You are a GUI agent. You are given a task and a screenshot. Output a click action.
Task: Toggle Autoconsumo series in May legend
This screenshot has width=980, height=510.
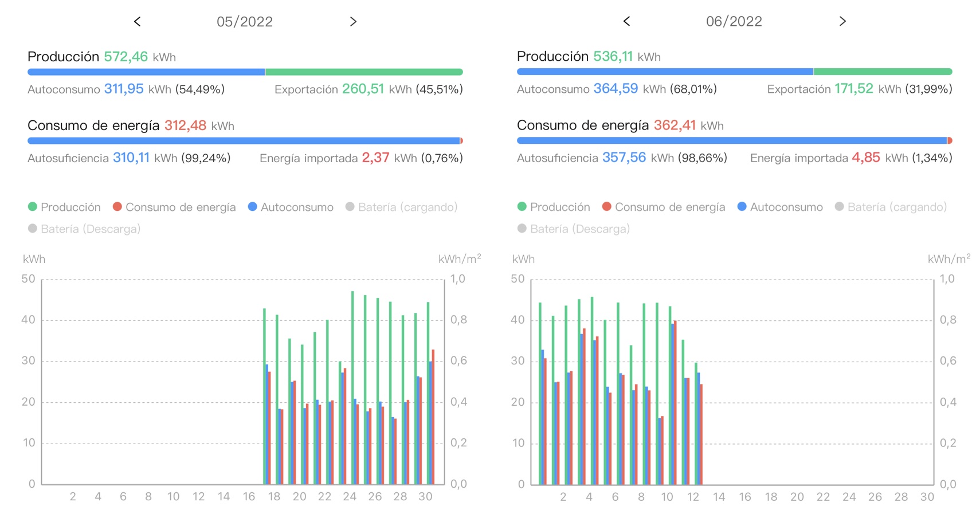(x=291, y=207)
